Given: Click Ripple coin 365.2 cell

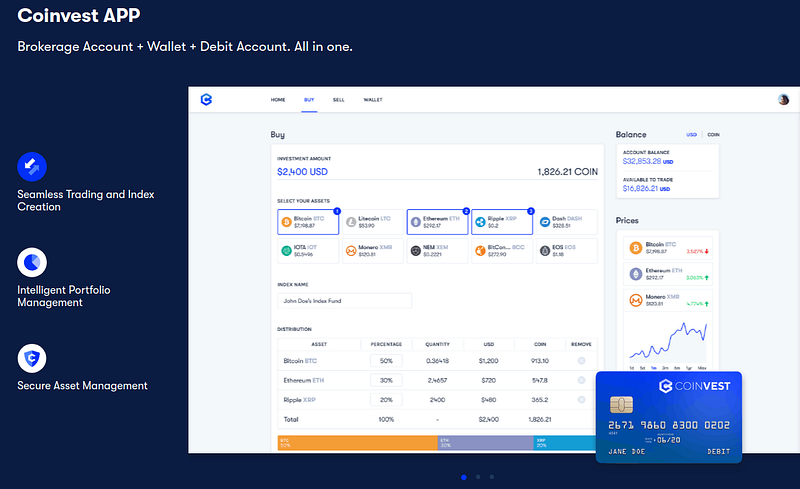Looking at the screenshot, I should pos(540,400).
